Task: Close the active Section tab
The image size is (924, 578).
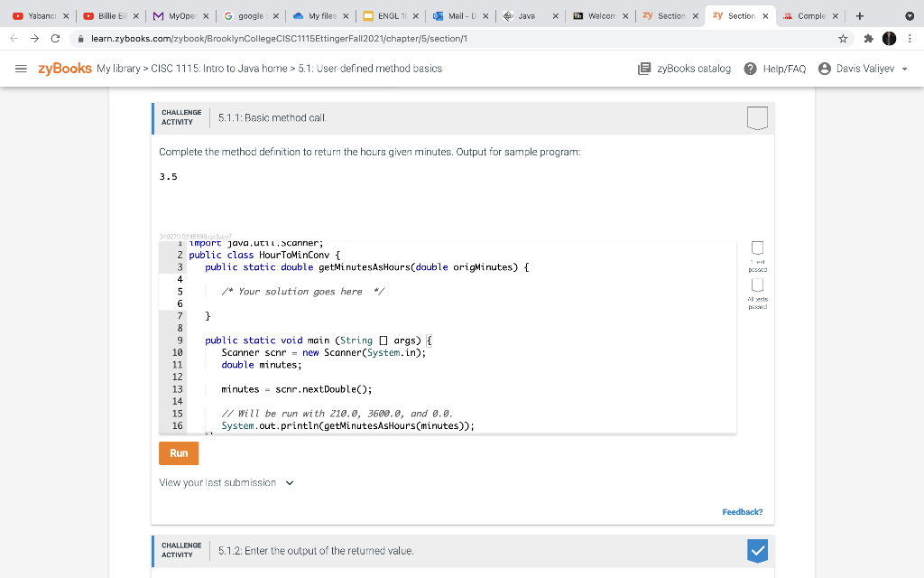Action: tap(765, 16)
